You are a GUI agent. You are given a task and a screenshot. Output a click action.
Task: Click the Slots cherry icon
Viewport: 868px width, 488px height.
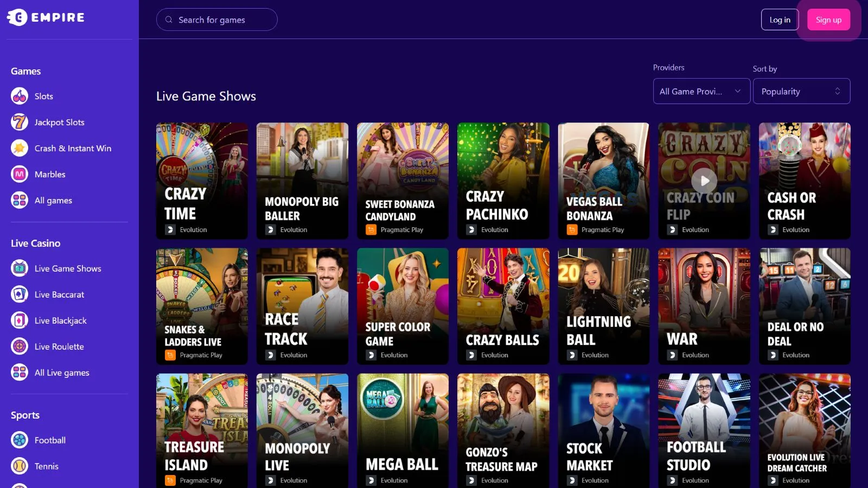(20, 96)
